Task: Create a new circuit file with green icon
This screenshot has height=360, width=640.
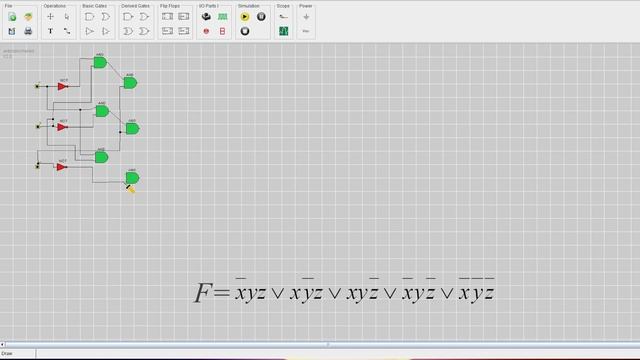Action: tap(12, 17)
